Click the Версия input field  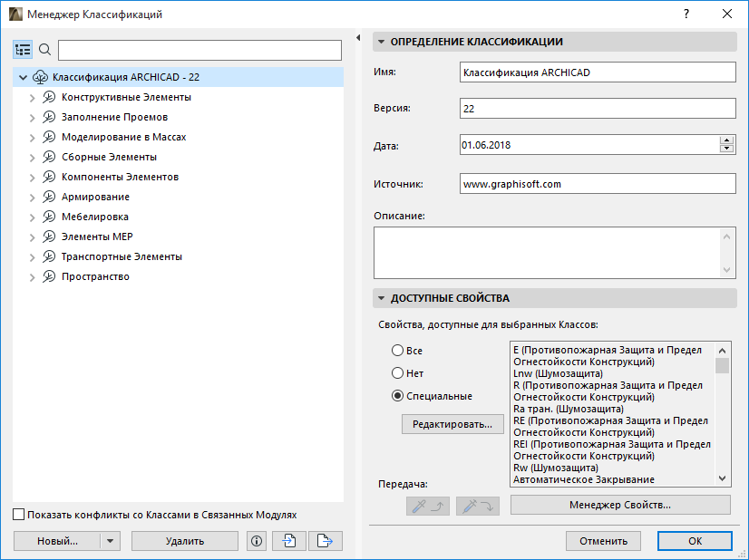coord(598,109)
